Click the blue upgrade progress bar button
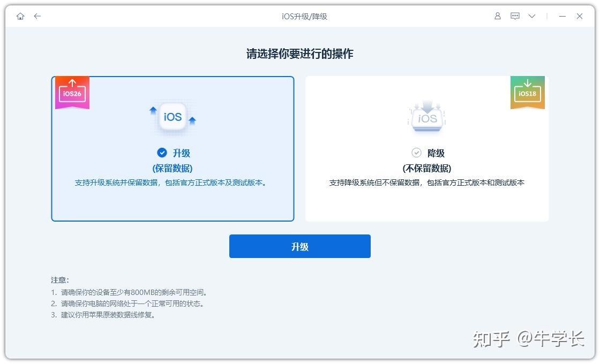 [x=300, y=246]
